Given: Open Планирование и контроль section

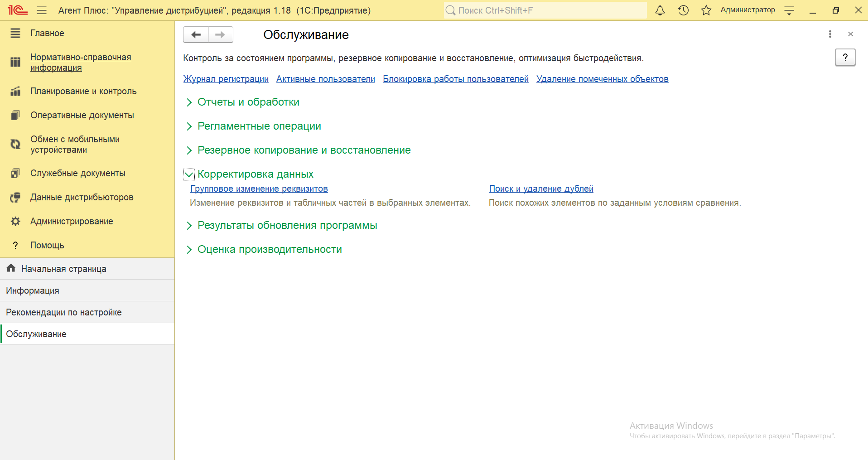Looking at the screenshot, I should [83, 91].
